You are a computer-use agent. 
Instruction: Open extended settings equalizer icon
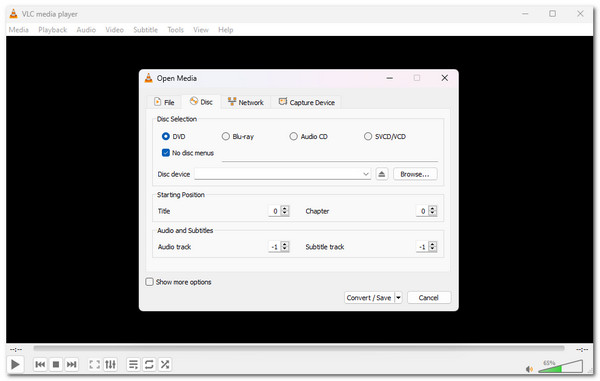110,364
